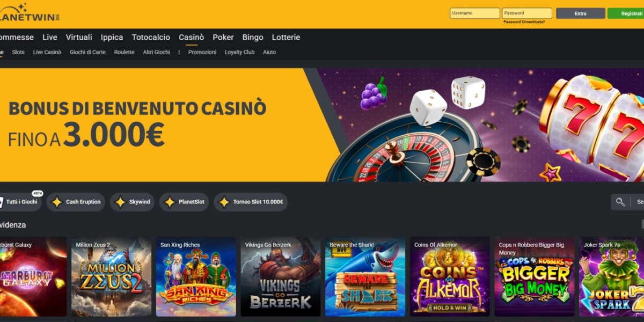Click the Bonus di Benvenuto banner
The image size is (644, 322).
click(322, 125)
